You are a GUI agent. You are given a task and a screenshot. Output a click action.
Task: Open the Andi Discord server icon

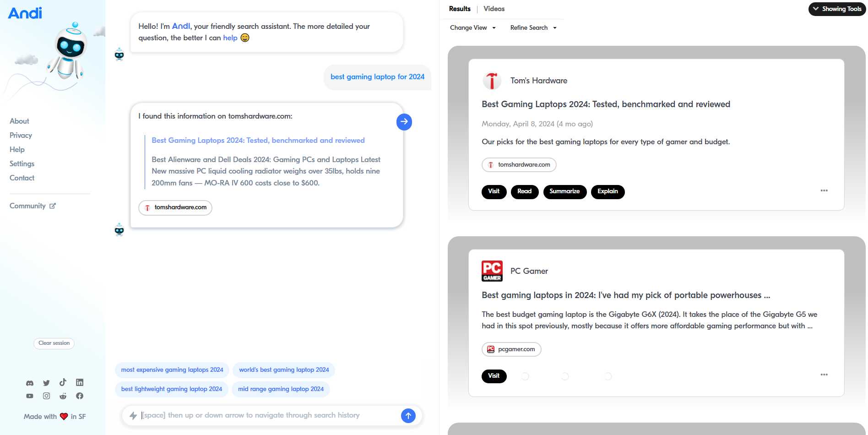30,383
